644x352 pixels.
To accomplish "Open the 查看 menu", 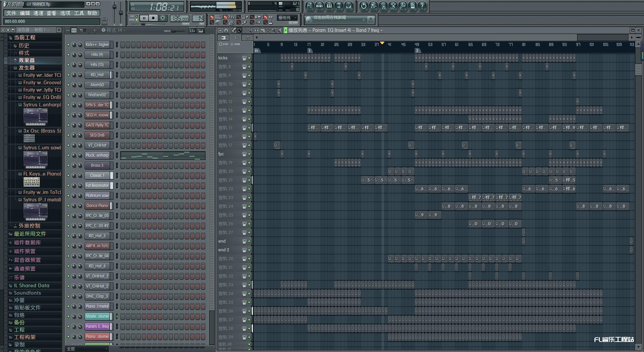I will coord(51,13).
